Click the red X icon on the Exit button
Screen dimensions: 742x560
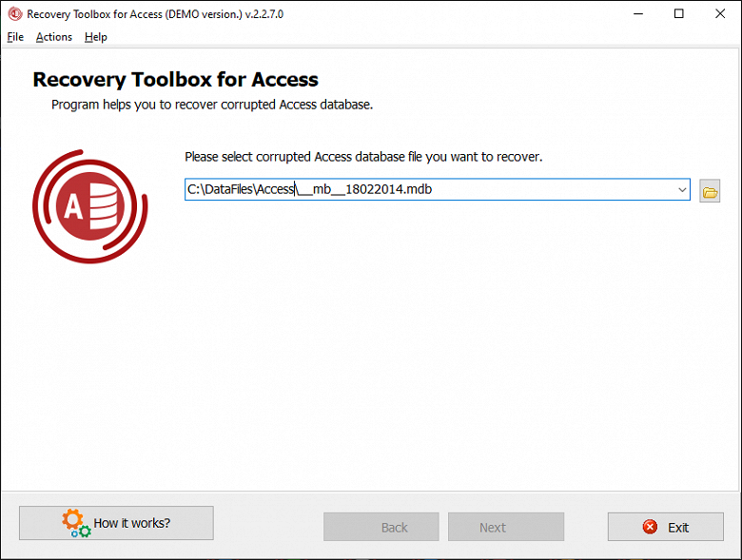(x=650, y=527)
